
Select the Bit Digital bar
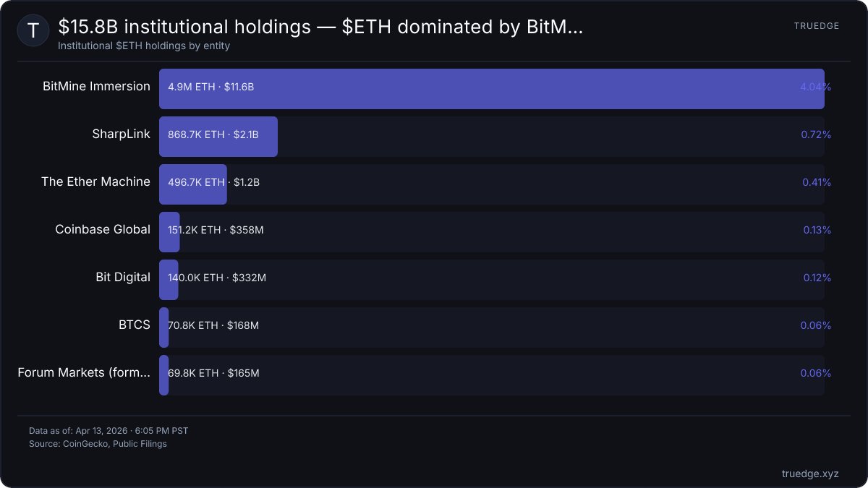169,280
